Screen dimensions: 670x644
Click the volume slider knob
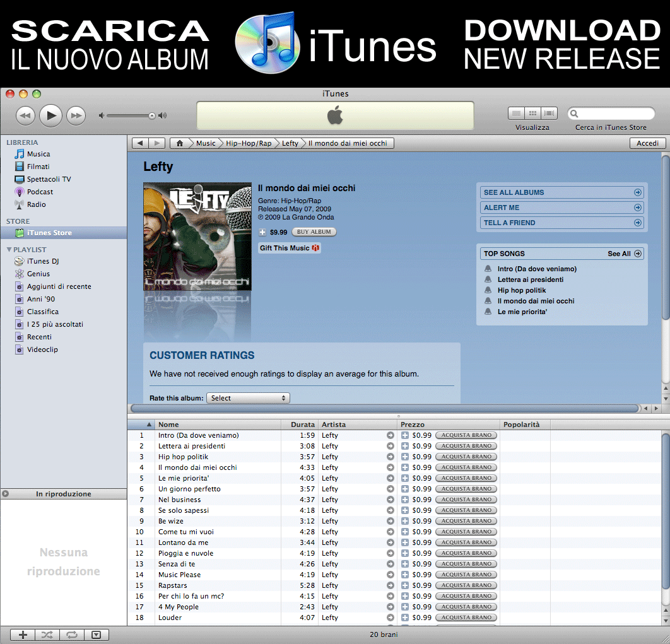pos(151,116)
